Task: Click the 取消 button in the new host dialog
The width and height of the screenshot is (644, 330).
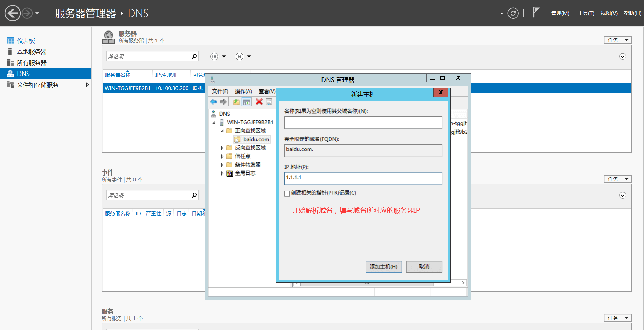Action: pyautogui.click(x=424, y=267)
